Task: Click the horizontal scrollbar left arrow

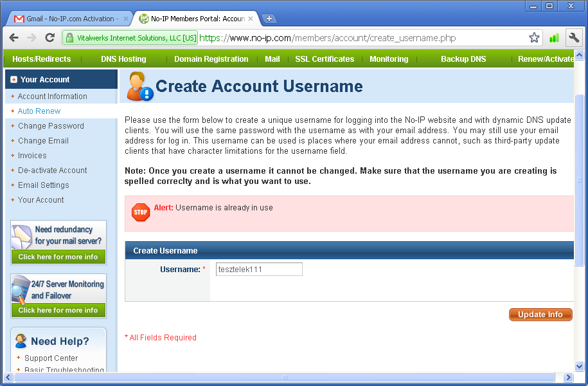Action: pos(8,378)
